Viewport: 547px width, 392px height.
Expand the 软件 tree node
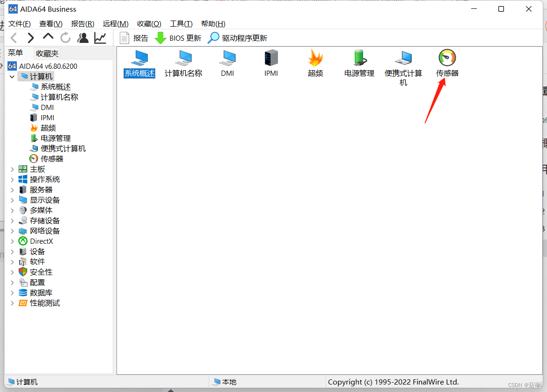12,262
